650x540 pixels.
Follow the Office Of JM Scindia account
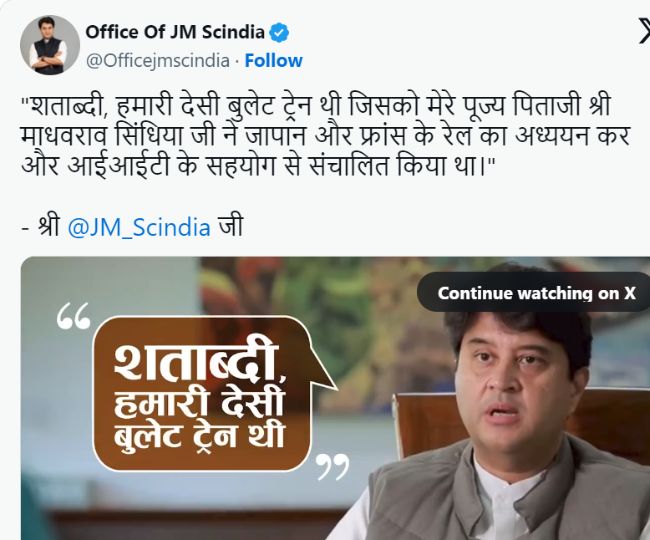274,61
